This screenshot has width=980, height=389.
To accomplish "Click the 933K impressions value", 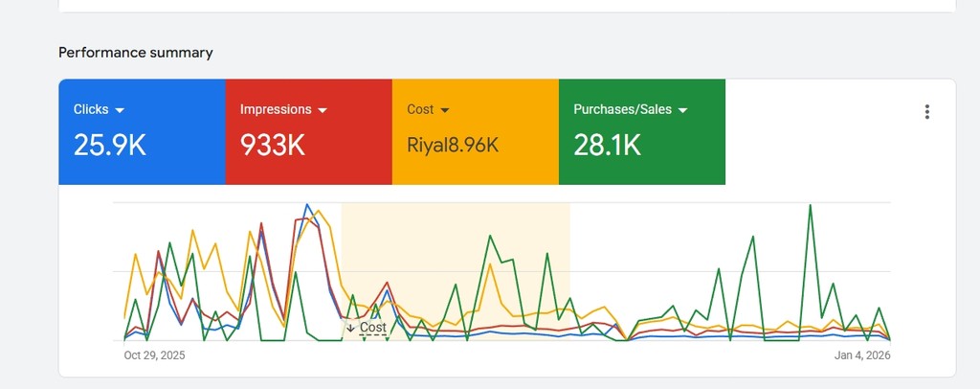I will coord(273,146).
